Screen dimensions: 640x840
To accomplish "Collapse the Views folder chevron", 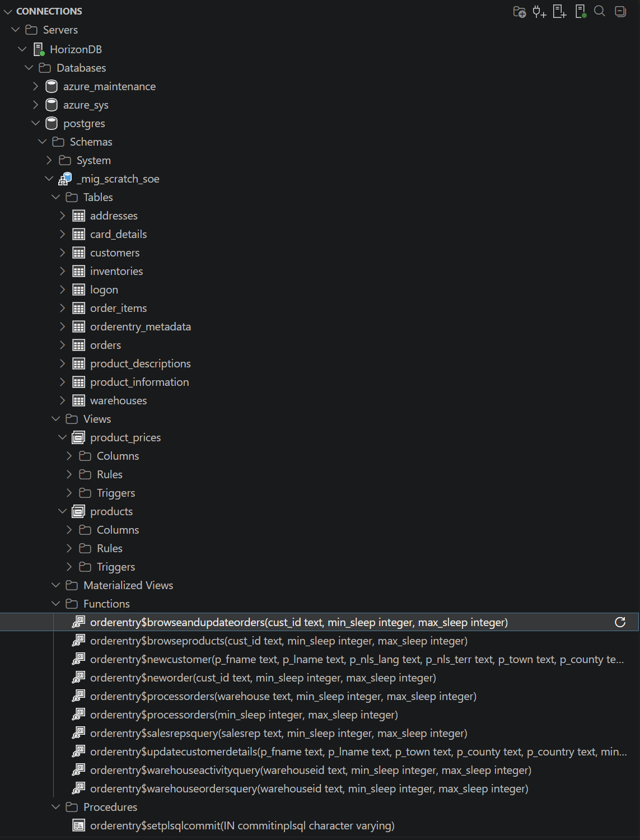I will click(56, 419).
